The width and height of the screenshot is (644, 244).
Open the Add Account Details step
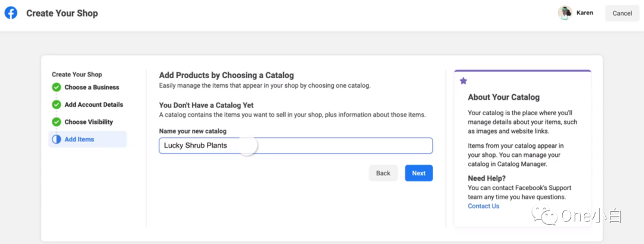pyautogui.click(x=94, y=104)
